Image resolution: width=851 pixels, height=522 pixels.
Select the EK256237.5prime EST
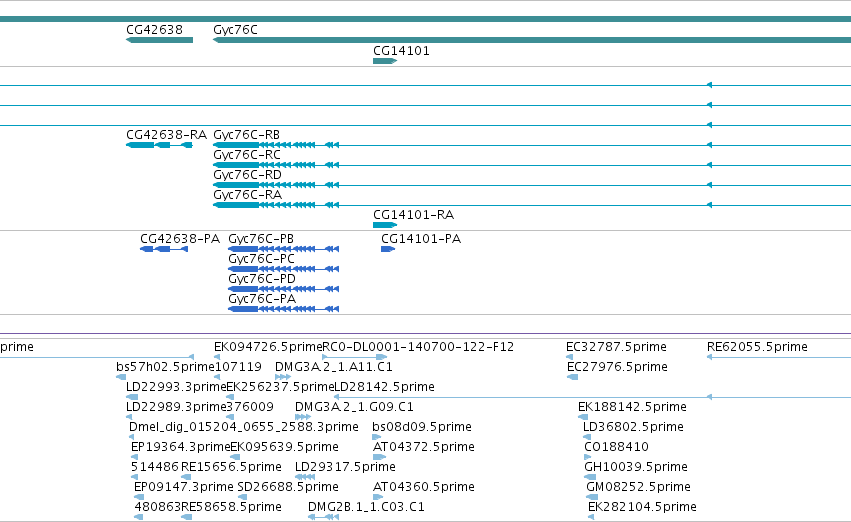click(x=230, y=397)
